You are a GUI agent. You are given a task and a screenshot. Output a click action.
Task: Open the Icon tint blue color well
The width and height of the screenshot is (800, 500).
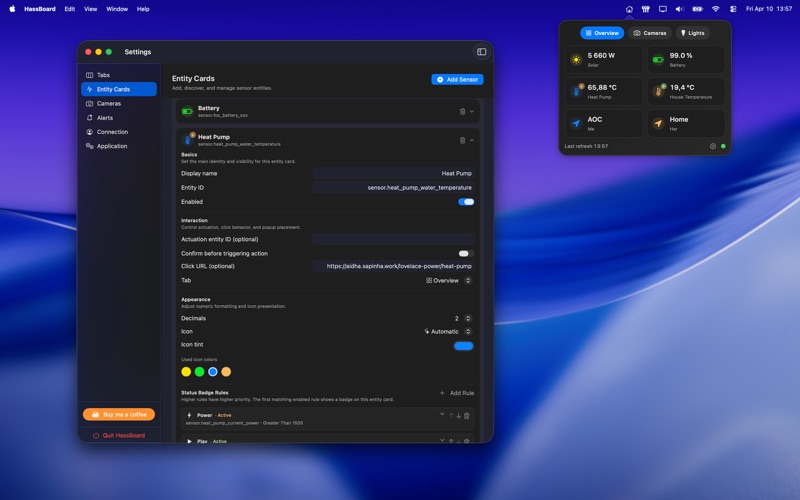[463, 346]
